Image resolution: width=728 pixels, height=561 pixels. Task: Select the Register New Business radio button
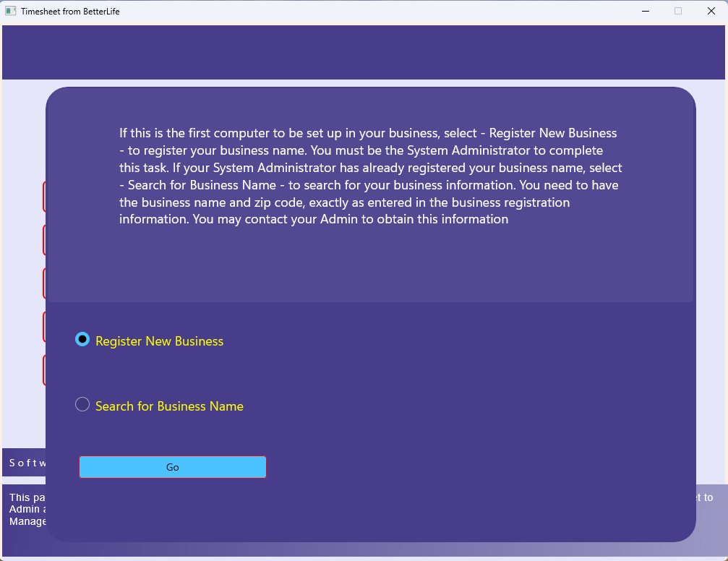[82, 339]
